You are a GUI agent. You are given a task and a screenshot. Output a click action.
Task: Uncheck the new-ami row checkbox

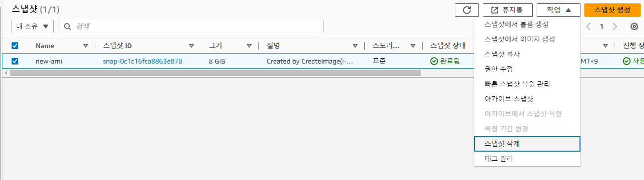tap(15, 61)
